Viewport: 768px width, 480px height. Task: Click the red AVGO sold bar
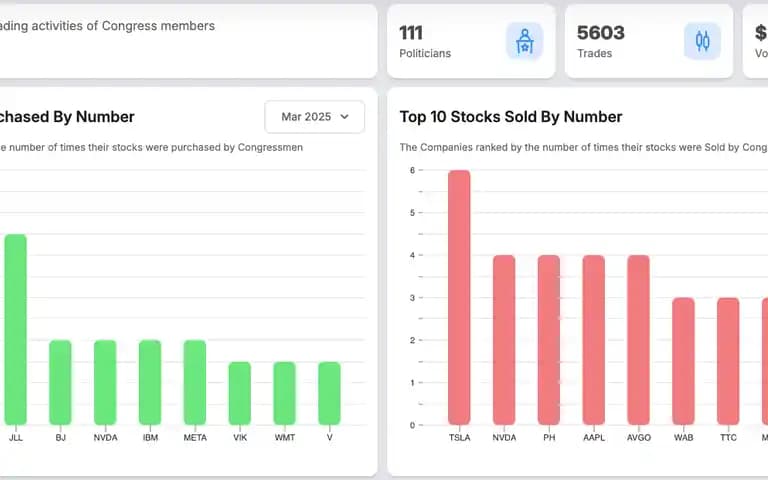click(x=639, y=340)
